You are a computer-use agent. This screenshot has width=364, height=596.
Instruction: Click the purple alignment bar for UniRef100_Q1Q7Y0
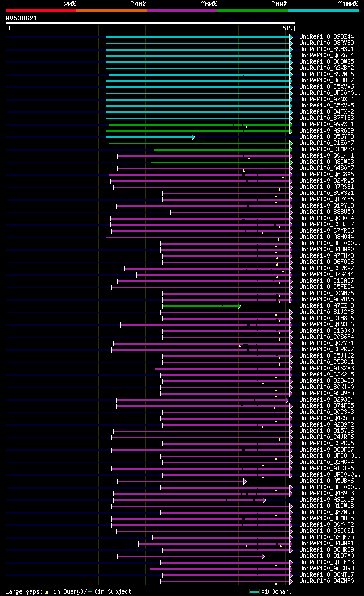191,556
